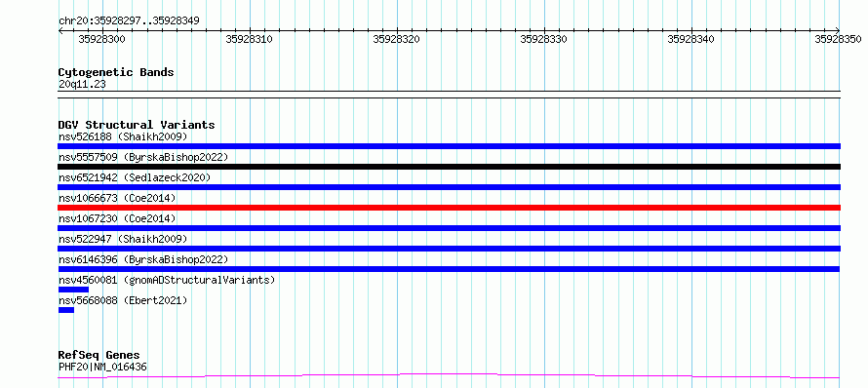The height and width of the screenshot is (388, 868).
Task: Open the nsv5668088 (Ebert2021) label
Action: click(x=123, y=300)
